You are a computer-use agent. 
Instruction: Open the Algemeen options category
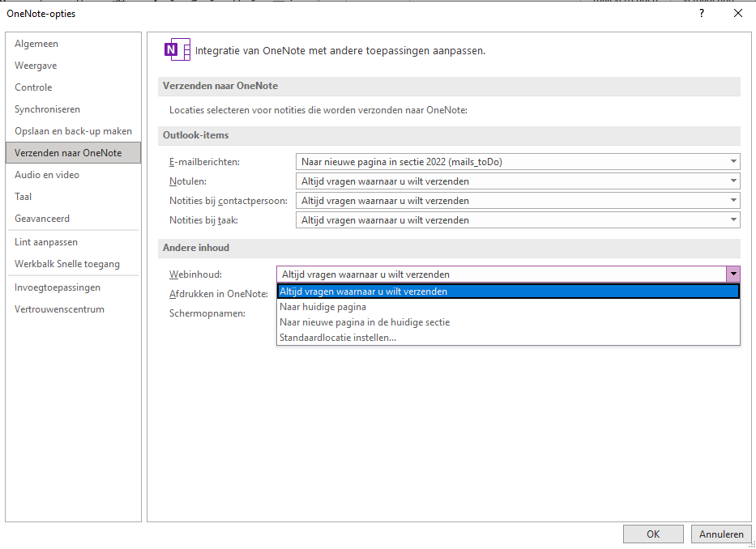[73, 44]
